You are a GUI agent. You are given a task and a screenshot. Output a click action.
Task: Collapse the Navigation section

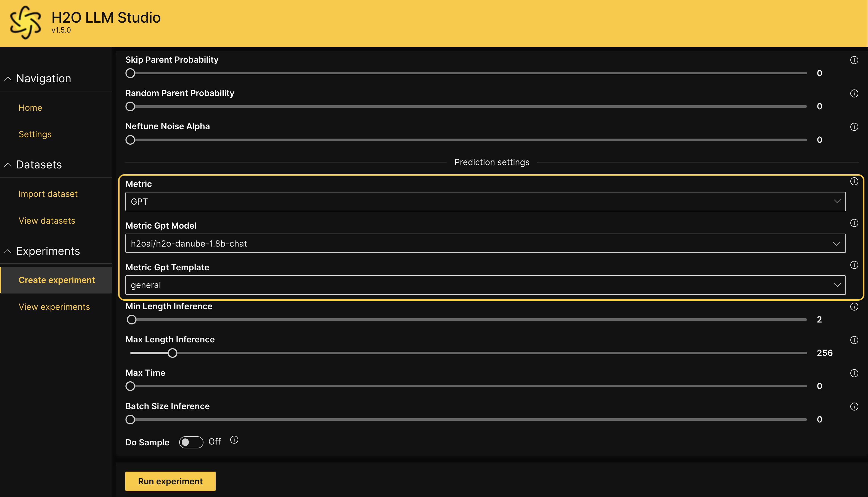[x=8, y=79]
